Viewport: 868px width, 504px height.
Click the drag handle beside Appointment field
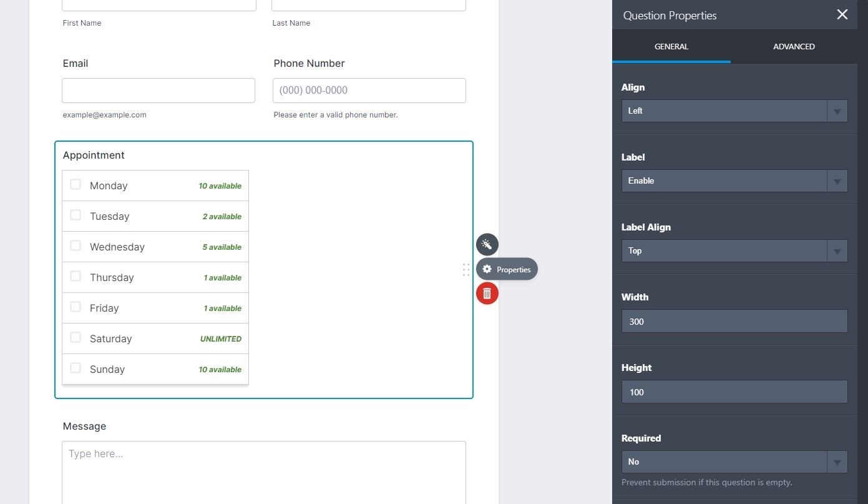point(466,270)
